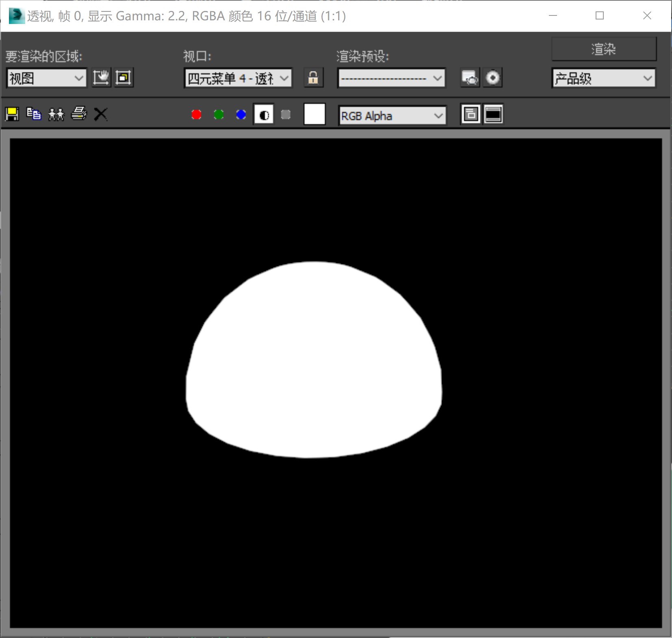Print the rendered image
Viewport: 672px width, 638px height.
79,114
